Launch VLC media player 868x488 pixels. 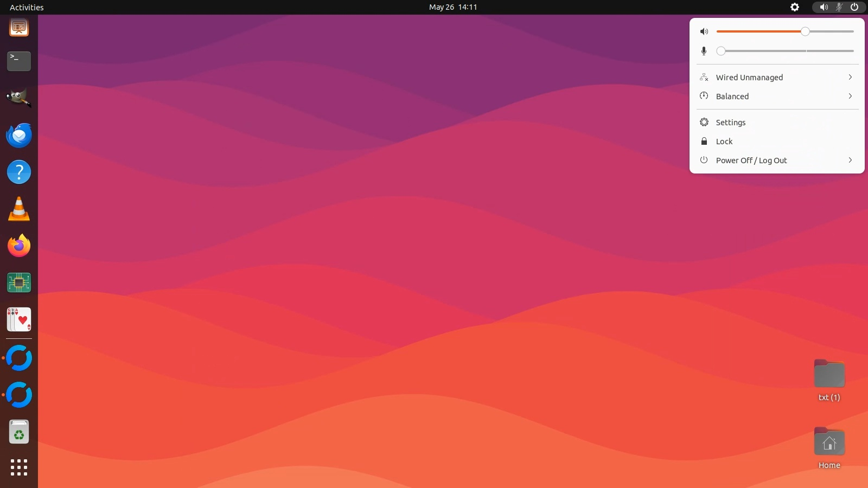pyautogui.click(x=19, y=209)
